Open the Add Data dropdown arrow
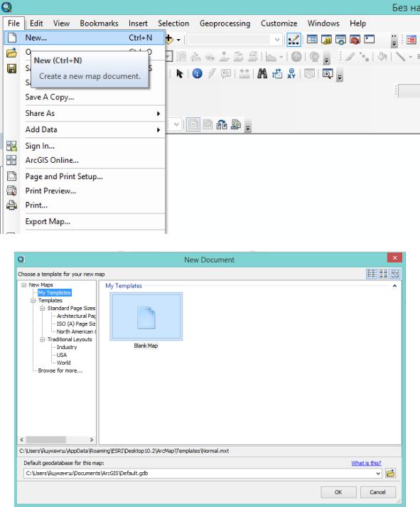420x507 pixels. coord(178,40)
